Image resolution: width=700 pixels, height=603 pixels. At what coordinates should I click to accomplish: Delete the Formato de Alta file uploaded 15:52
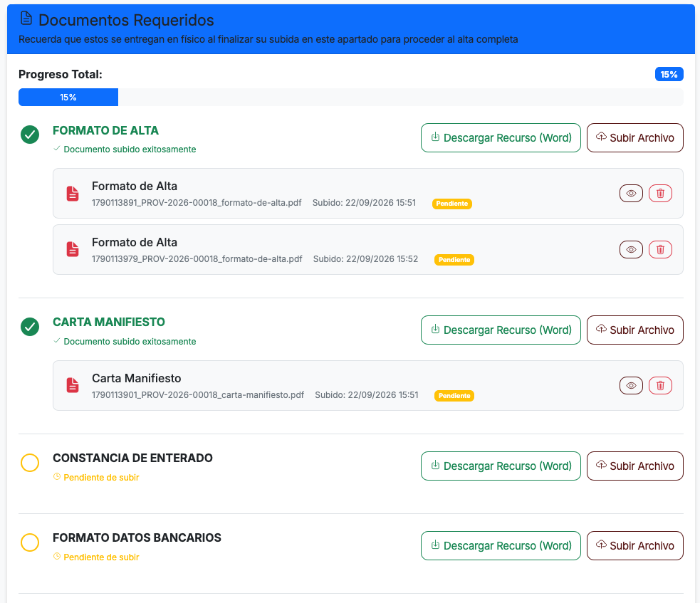pos(660,249)
